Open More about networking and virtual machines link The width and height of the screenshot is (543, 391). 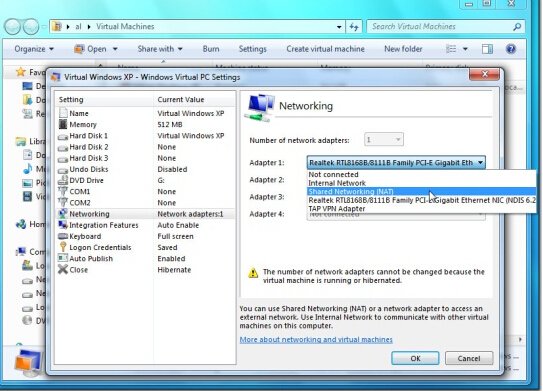(316, 340)
